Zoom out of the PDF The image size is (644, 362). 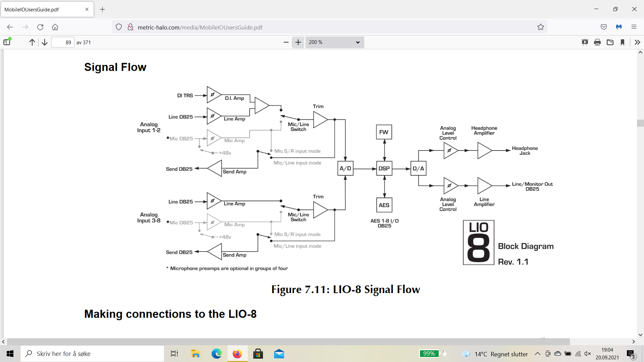(x=286, y=42)
